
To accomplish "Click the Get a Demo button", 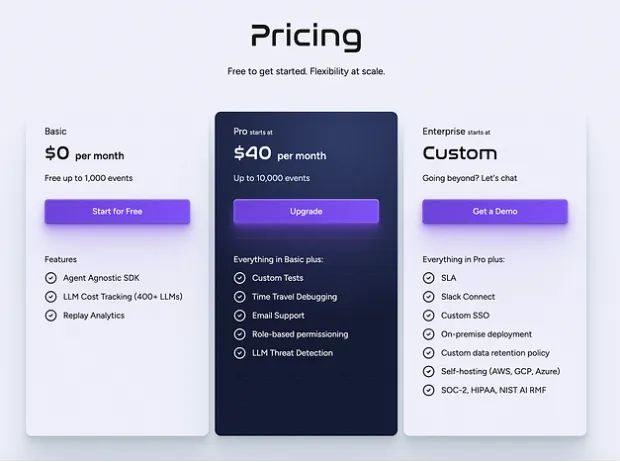I will click(x=495, y=211).
